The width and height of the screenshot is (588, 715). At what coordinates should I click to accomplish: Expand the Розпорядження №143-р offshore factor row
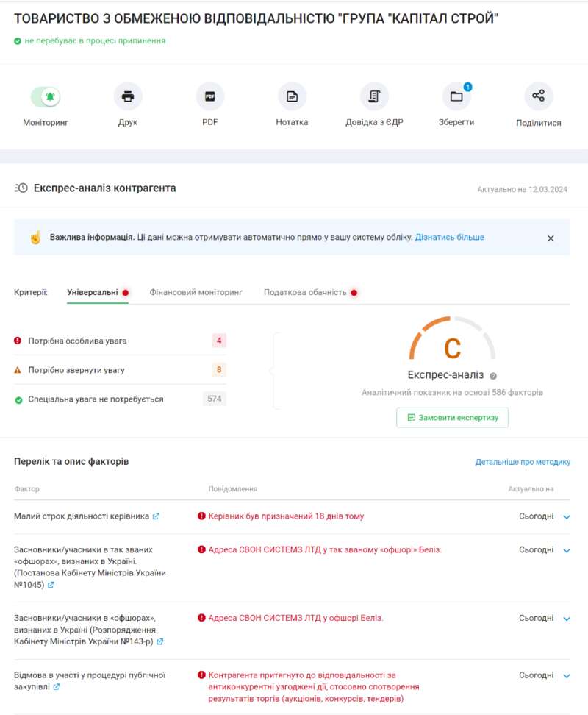567,619
